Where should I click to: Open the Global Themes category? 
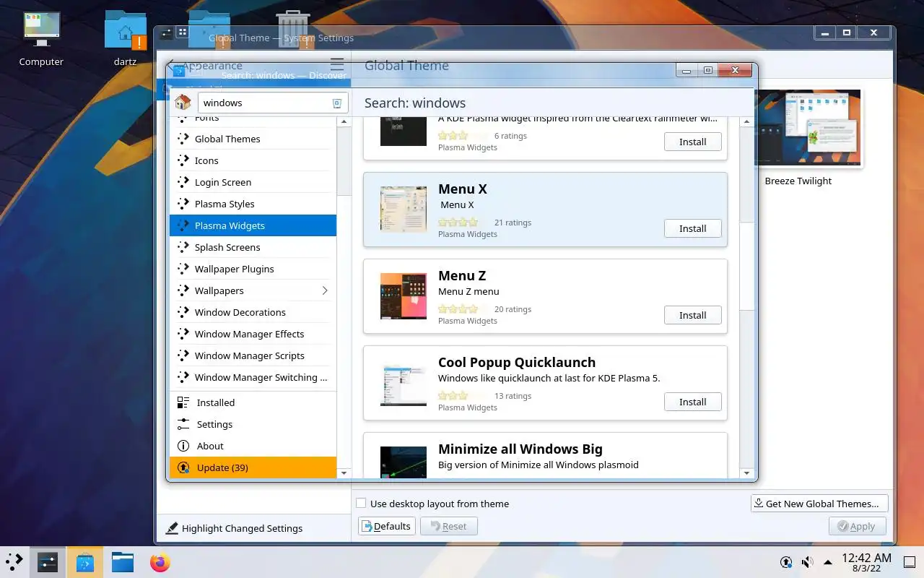pos(253,139)
